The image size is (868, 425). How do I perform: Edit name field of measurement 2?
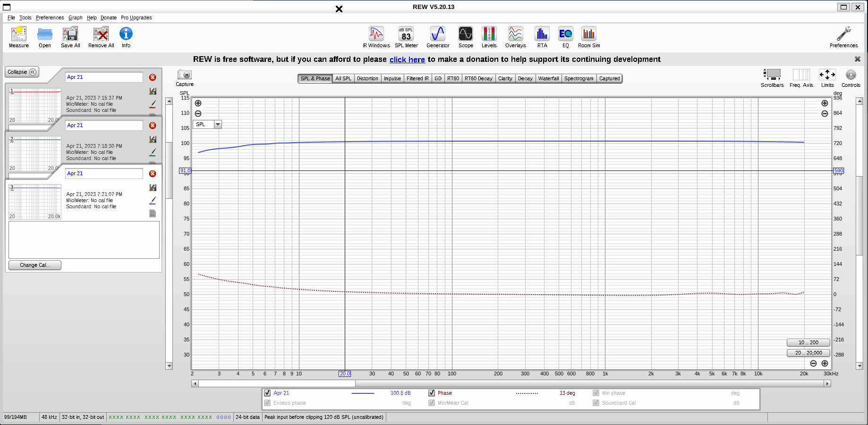tap(104, 125)
